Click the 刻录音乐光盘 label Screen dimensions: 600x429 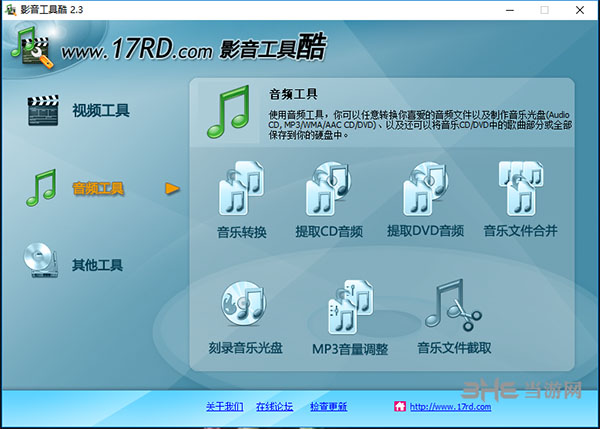point(245,348)
